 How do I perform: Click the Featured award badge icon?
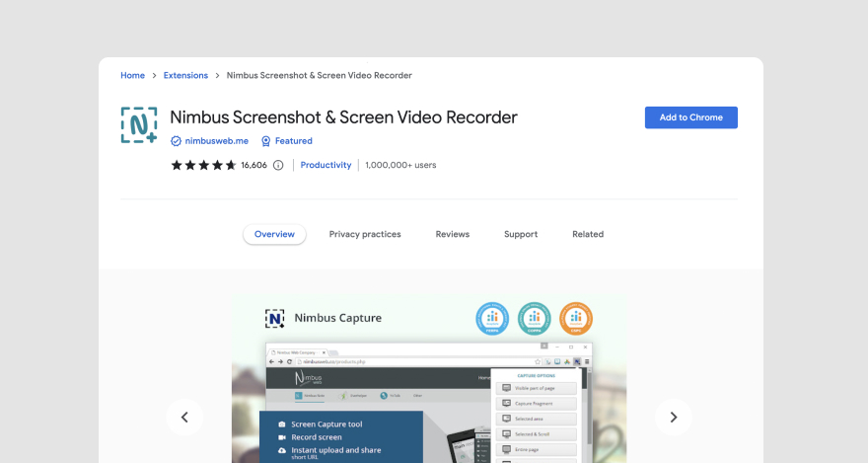click(265, 141)
